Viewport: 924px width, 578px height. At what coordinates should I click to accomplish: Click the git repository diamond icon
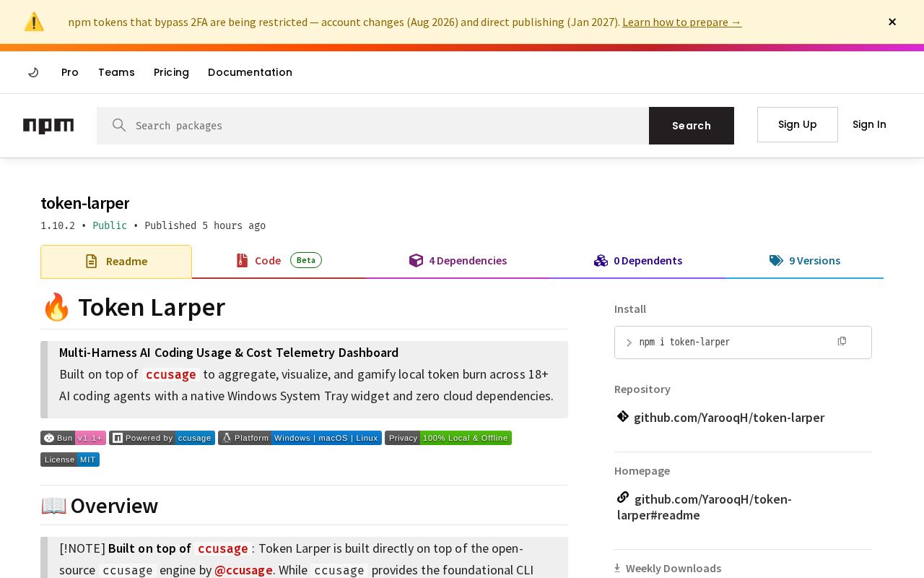point(623,416)
